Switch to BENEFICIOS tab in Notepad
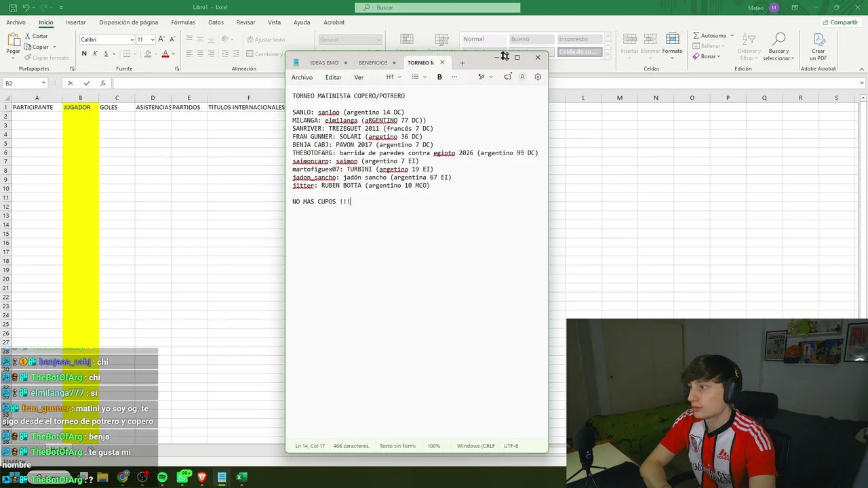The image size is (868, 488). [x=372, y=63]
